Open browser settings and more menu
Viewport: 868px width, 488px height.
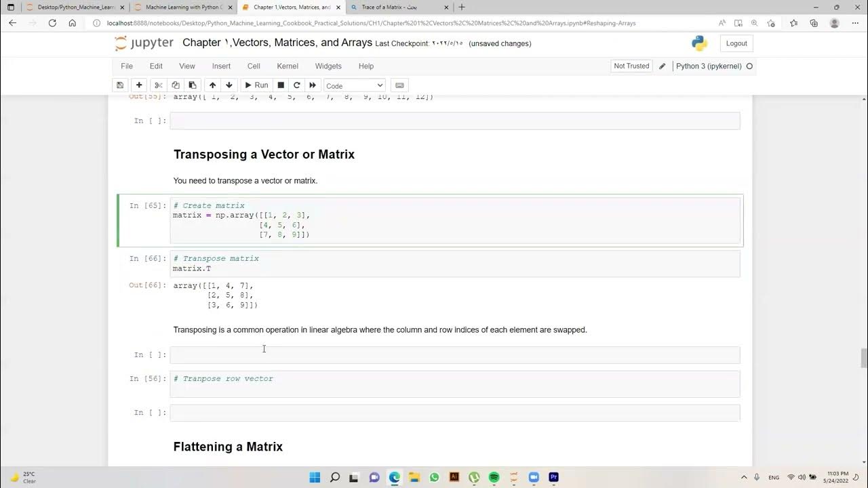[854, 23]
